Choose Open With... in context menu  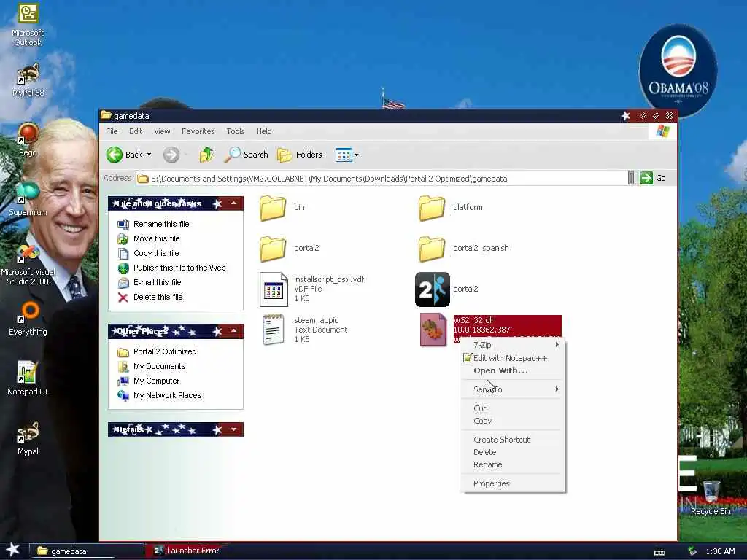click(x=513, y=370)
